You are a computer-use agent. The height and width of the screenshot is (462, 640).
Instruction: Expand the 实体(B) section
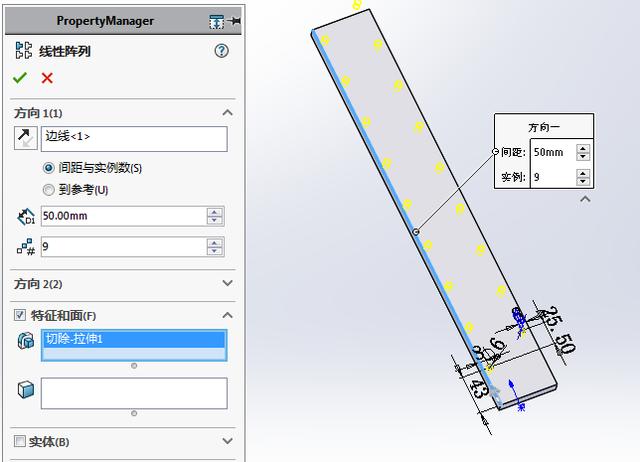pyautogui.click(x=227, y=441)
